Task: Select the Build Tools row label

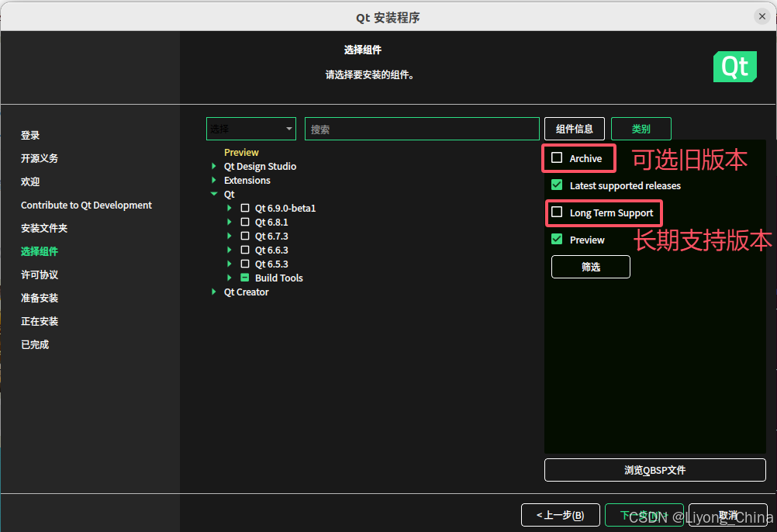Action: (279, 278)
